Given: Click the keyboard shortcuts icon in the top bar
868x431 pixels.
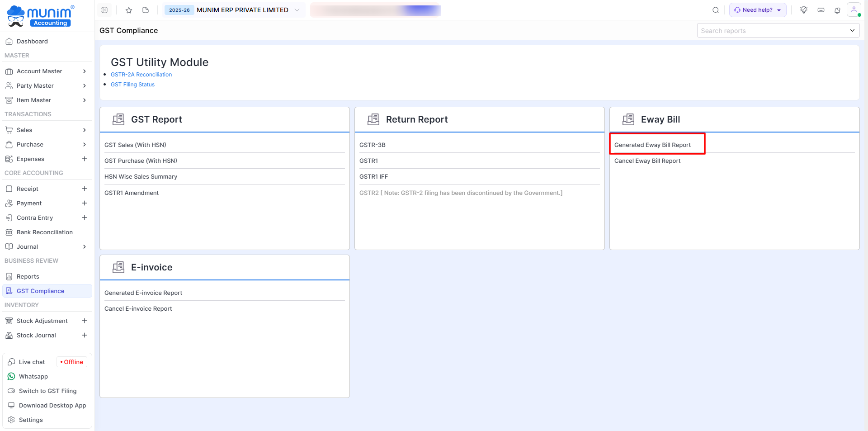Looking at the screenshot, I should click(821, 10).
